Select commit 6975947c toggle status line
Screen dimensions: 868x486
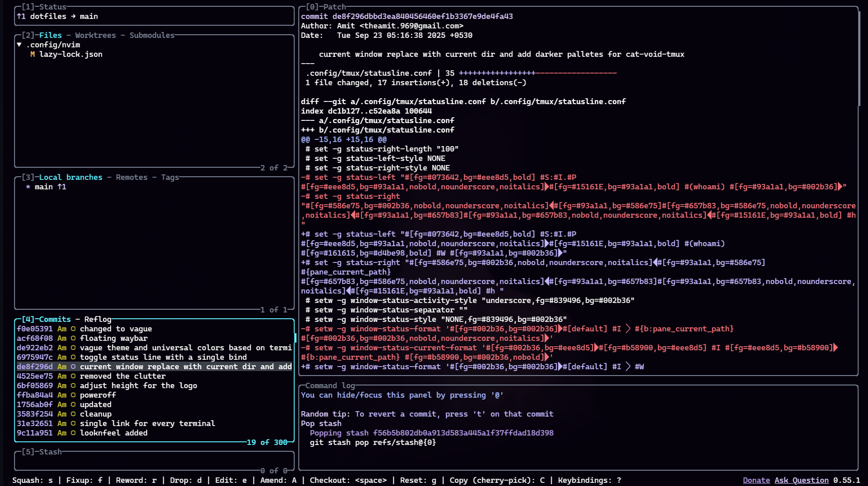point(155,357)
